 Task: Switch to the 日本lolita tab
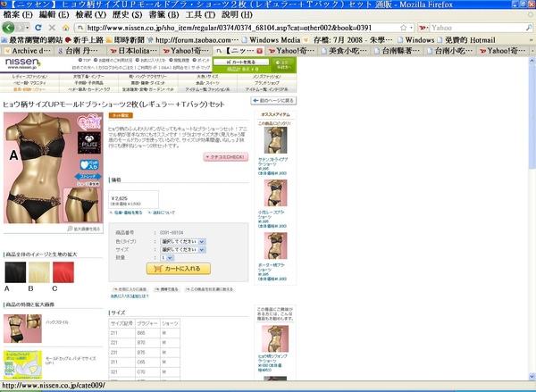click(x=134, y=51)
